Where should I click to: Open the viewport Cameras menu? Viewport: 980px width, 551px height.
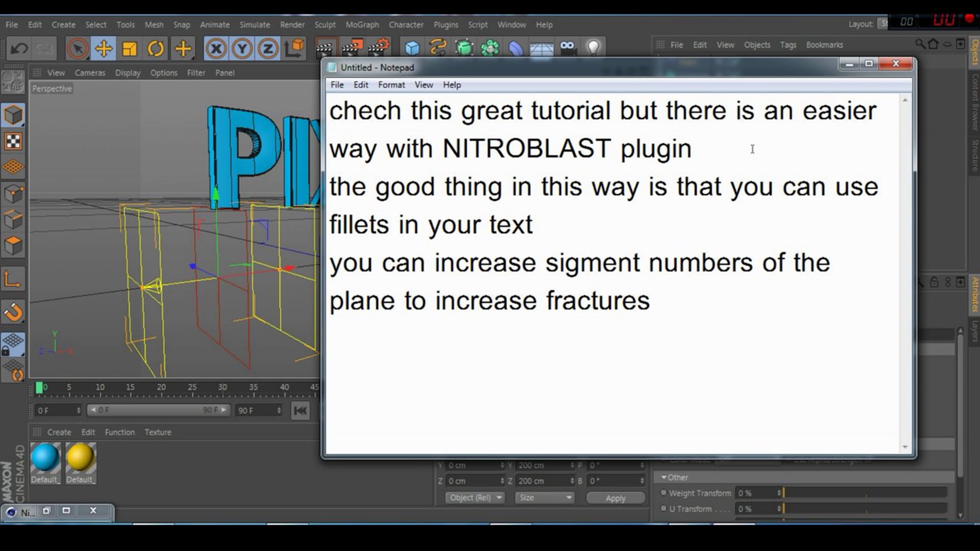coord(90,73)
